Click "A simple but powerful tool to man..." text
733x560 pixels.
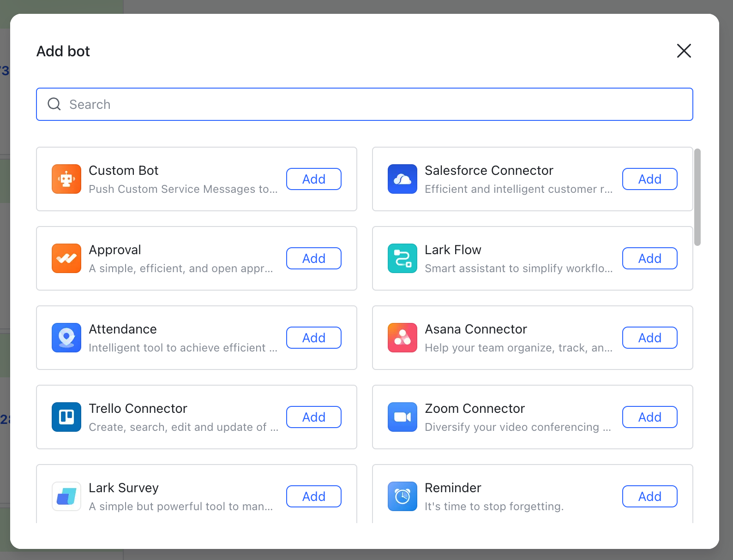[x=181, y=506]
